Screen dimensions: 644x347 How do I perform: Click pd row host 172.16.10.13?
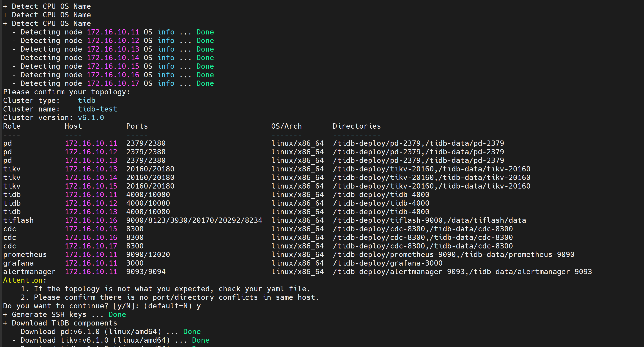91,160
